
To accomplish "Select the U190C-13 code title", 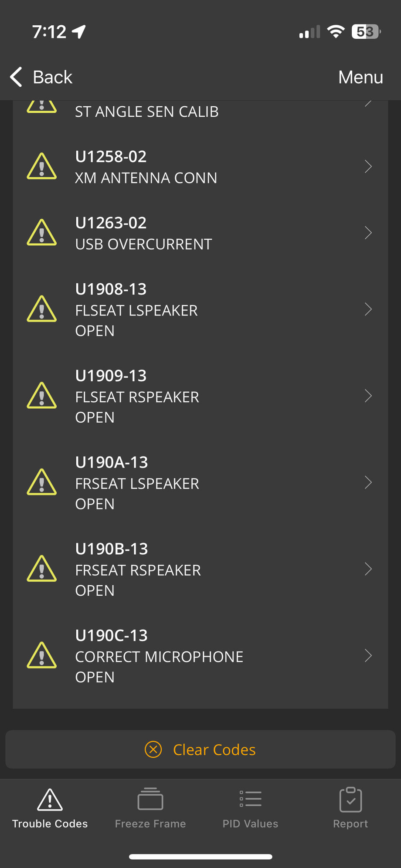I will tap(112, 635).
